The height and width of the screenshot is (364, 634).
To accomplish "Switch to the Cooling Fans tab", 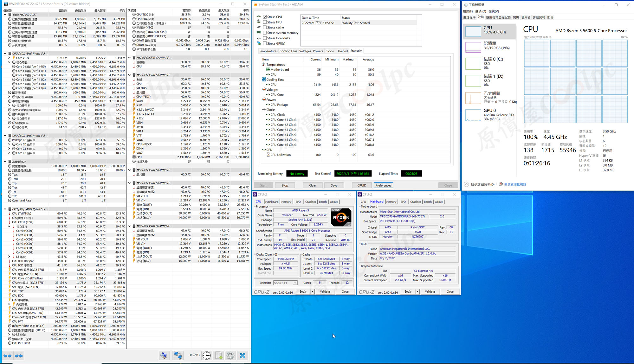I will (288, 51).
